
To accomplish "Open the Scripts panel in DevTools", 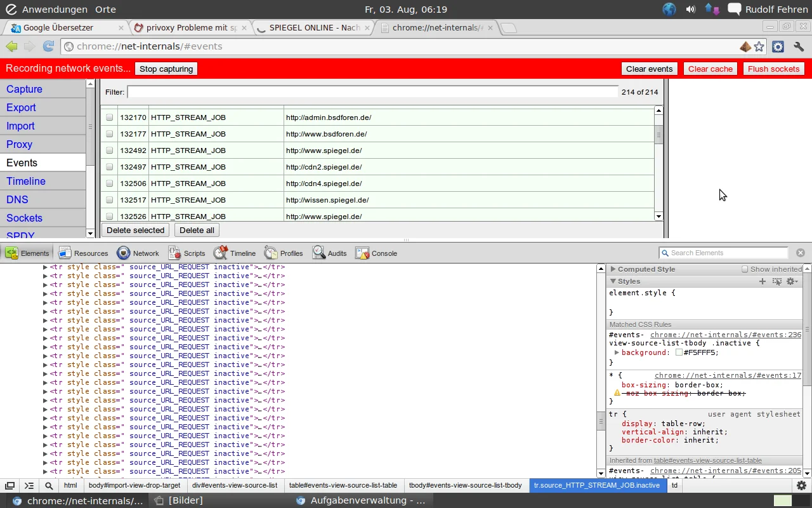I will [x=187, y=253].
